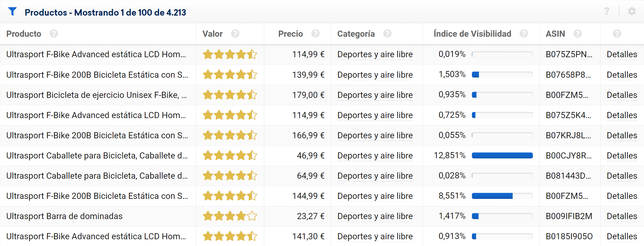Click the help icon next to Categoría
The width and height of the screenshot is (644, 246).
[x=387, y=34]
